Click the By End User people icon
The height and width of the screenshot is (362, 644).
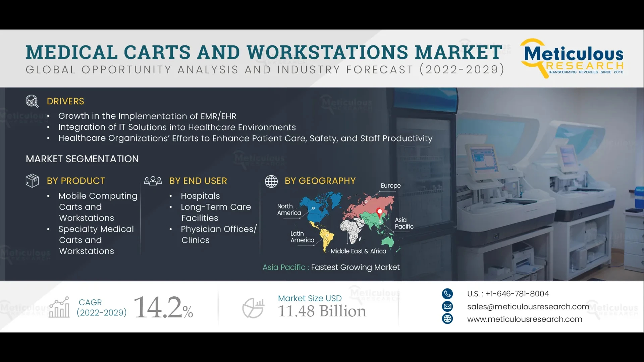tap(153, 181)
